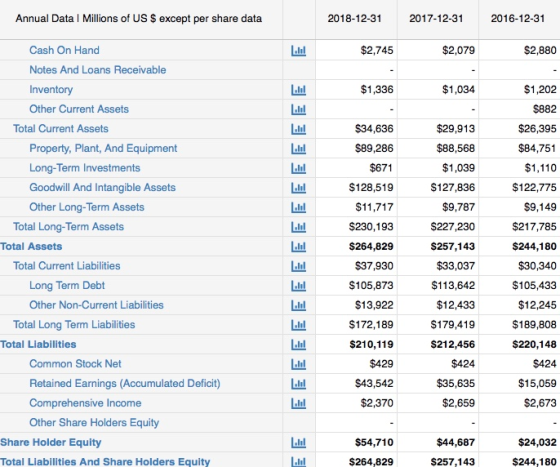Select 2017 Long Term Debt value $113,642
The height and width of the screenshot is (467, 560).
pos(453,286)
